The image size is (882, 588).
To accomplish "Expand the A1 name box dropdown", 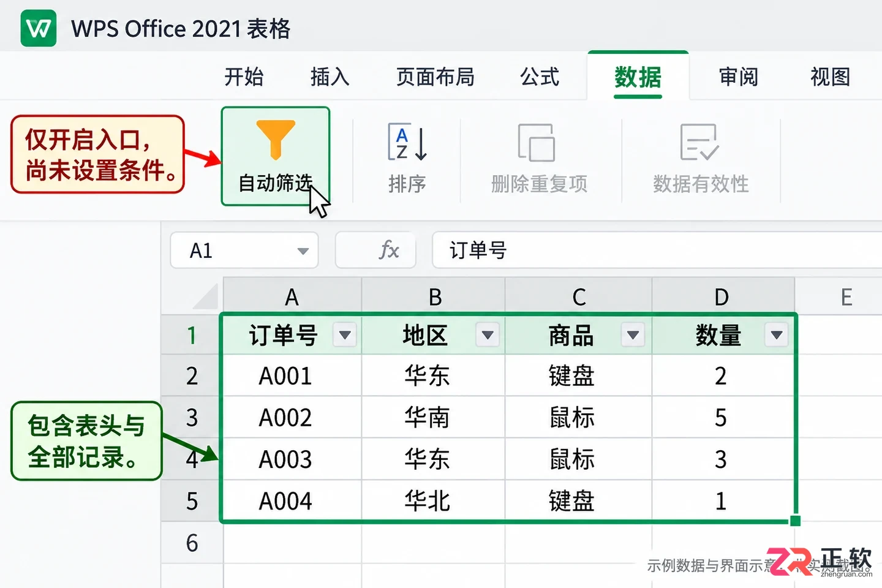I will point(303,251).
